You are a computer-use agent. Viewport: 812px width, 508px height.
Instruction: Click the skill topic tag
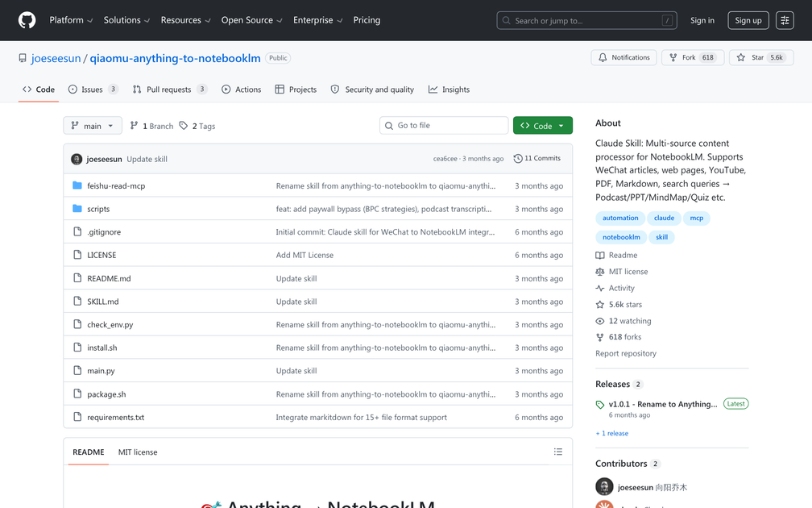(x=662, y=237)
